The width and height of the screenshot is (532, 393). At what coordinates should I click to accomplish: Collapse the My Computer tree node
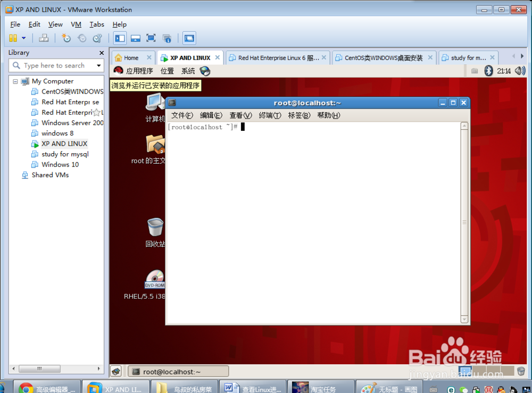coord(15,81)
